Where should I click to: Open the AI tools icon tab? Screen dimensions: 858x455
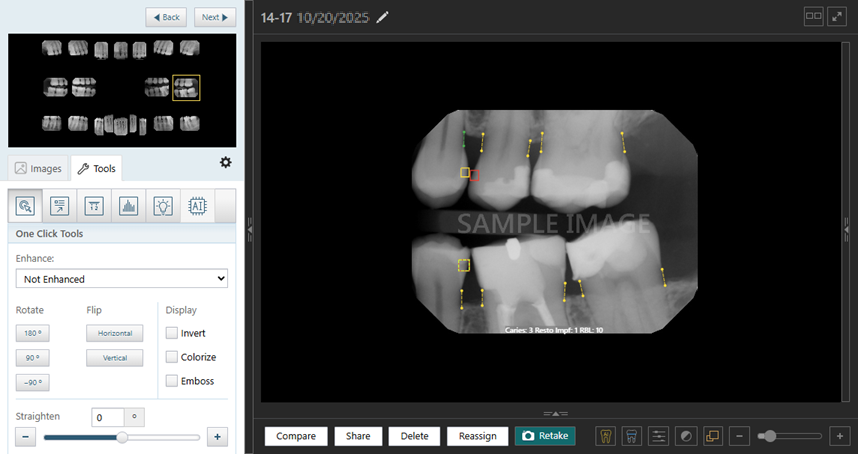pos(197,206)
